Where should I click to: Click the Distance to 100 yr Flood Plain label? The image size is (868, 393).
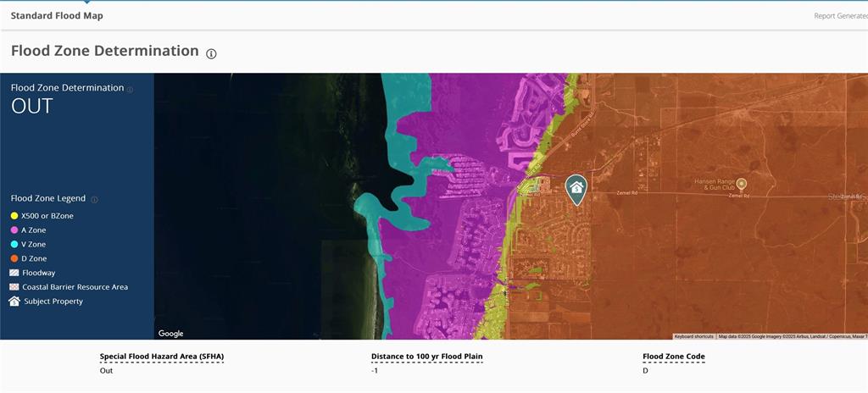coord(426,357)
